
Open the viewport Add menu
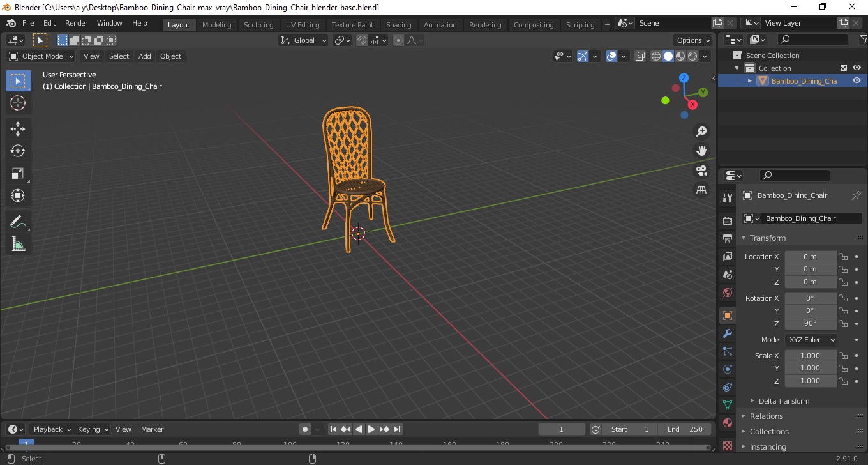145,56
